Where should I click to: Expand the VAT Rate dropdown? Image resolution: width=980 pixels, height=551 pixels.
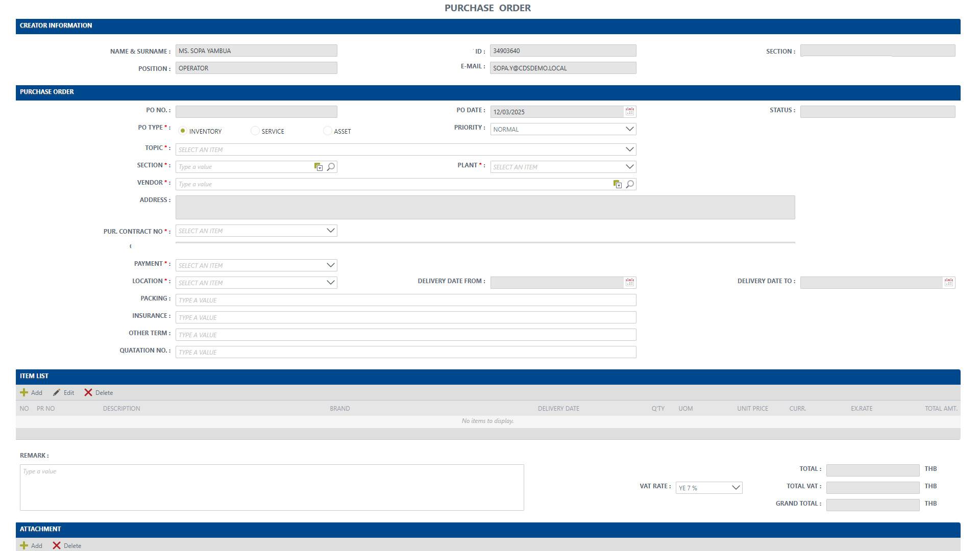click(736, 488)
